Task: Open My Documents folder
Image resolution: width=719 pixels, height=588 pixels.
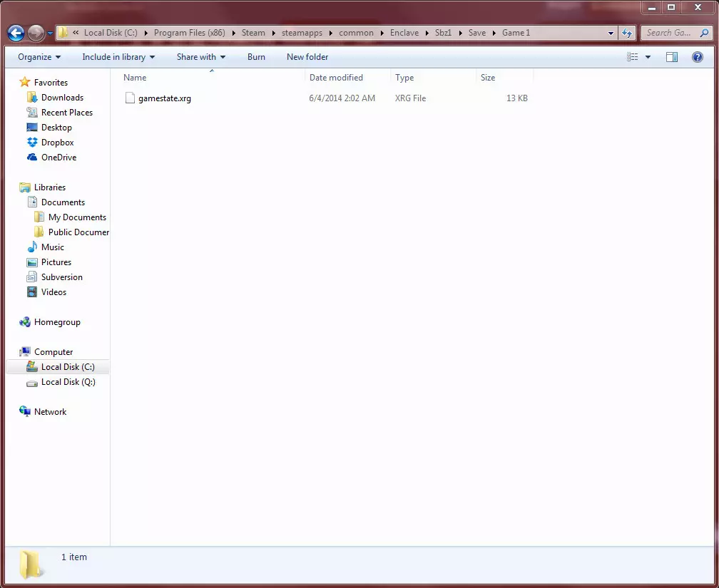Action: tap(77, 217)
